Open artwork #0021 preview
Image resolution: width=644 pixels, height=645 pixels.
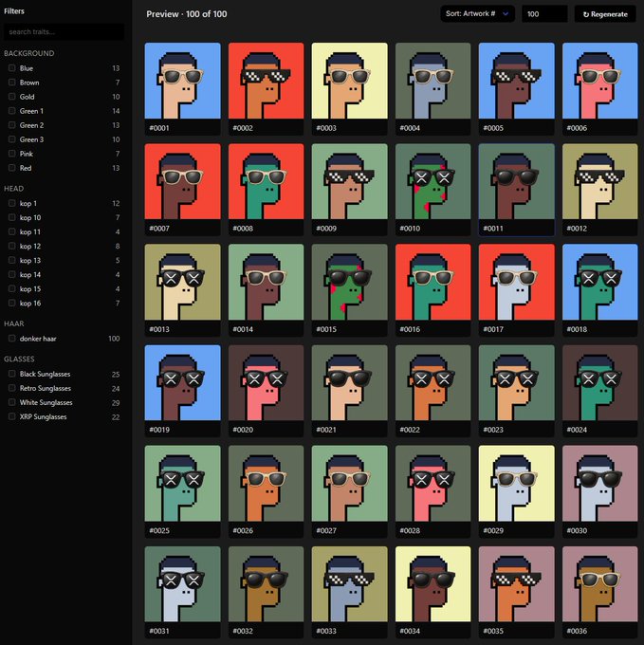click(350, 383)
